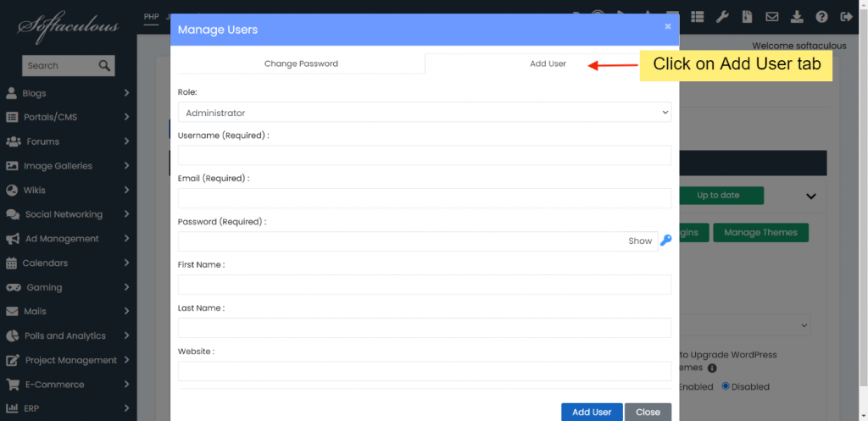The height and width of the screenshot is (421, 868).
Task: Open email settings envelope icon in header
Action: 771,17
